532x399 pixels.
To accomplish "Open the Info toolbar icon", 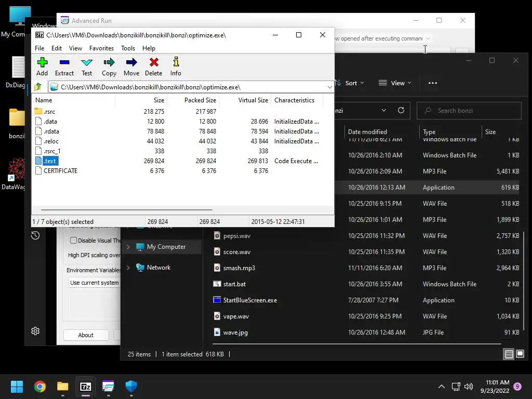I will [176, 66].
